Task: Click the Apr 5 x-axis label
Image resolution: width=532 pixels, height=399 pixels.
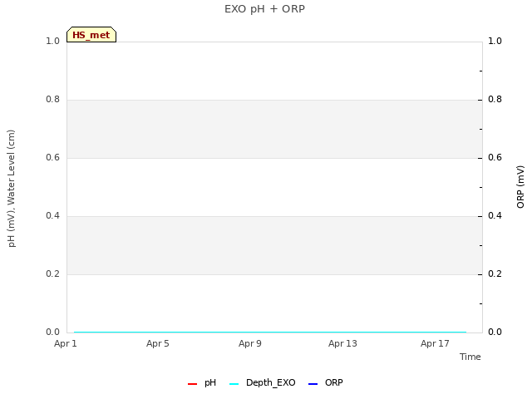Action: coord(158,343)
